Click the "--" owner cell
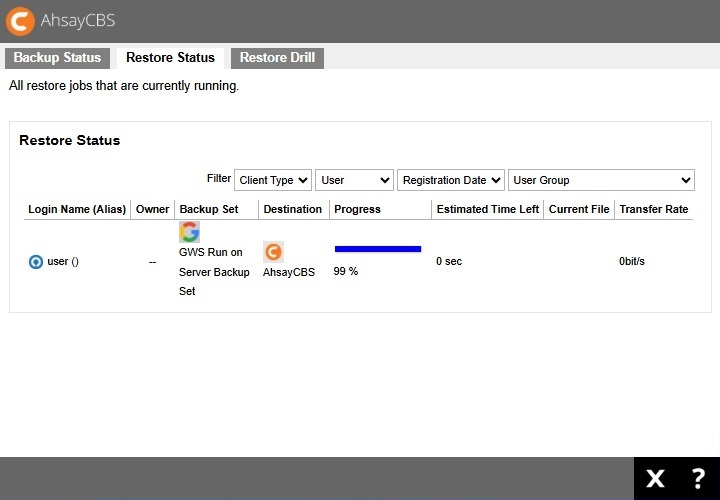720x500 pixels. point(152,262)
